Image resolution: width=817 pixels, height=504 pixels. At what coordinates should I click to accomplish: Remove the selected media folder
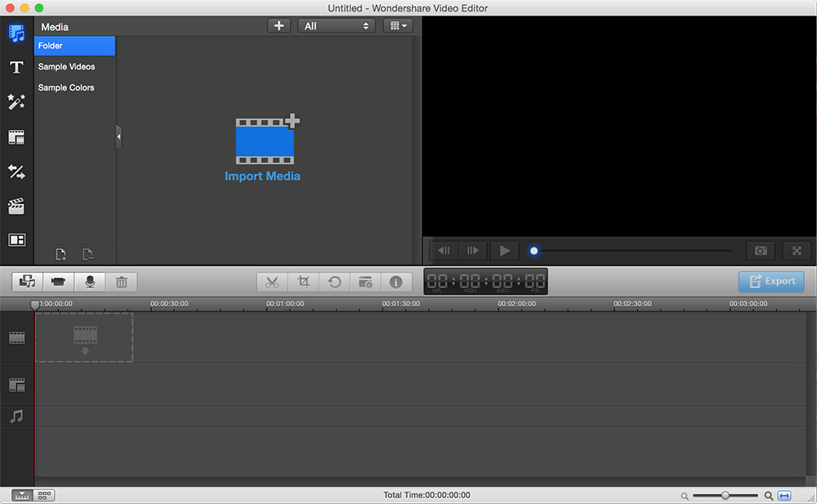coord(87,254)
